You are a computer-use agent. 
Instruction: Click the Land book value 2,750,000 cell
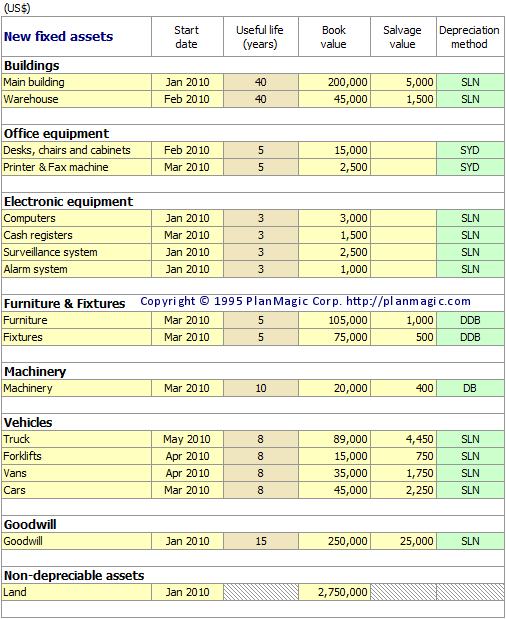coord(334,592)
